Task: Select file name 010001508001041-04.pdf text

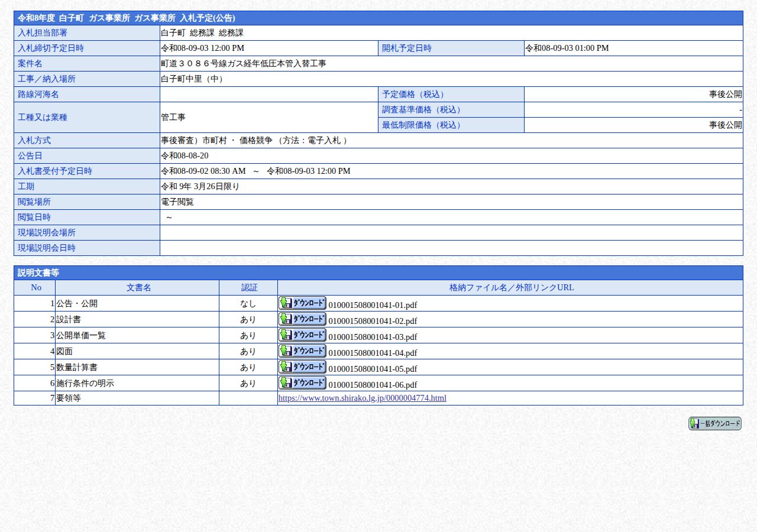Action: click(x=373, y=353)
